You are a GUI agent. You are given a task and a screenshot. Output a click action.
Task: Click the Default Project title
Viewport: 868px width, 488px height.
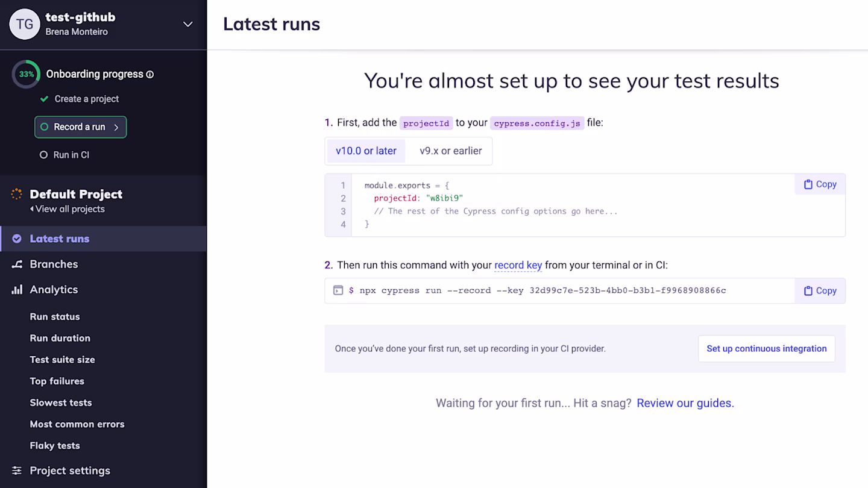[76, 194]
